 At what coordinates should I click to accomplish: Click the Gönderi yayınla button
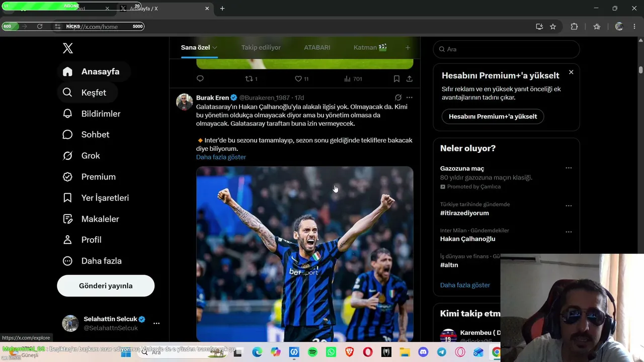click(106, 286)
